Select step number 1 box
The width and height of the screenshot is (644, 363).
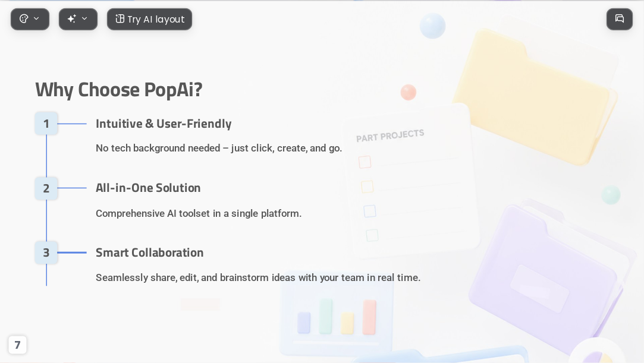46,124
